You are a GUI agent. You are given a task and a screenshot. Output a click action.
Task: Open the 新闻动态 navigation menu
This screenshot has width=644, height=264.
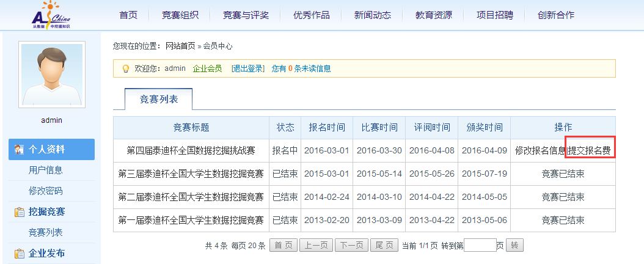click(373, 15)
